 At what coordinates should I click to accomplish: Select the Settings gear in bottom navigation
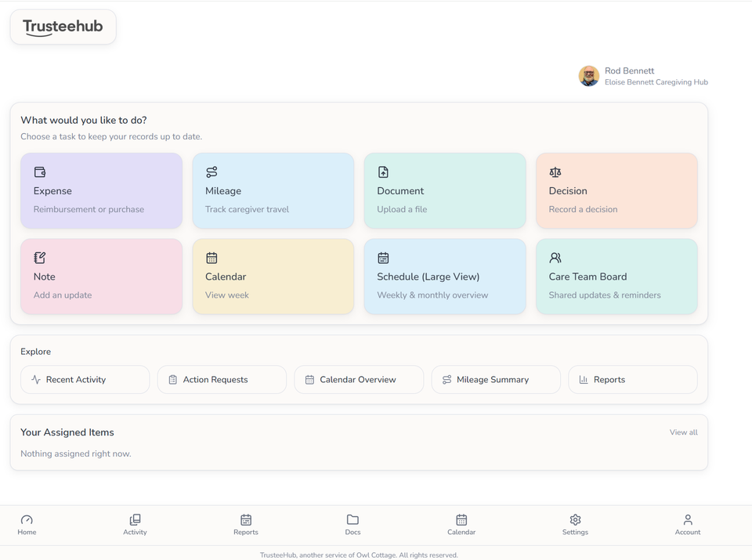pyautogui.click(x=575, y=521)
